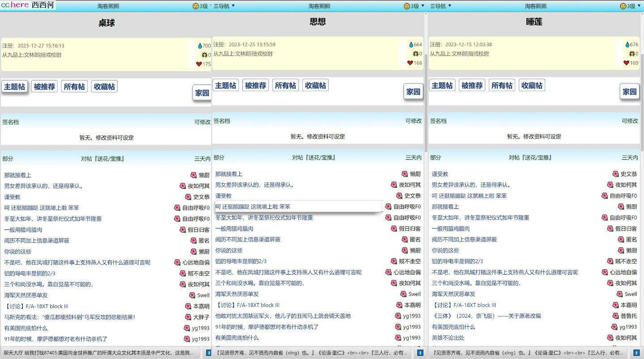Click 部分 filter in 睡莲 panel
The image size is (644, 359).
point(436,158)
